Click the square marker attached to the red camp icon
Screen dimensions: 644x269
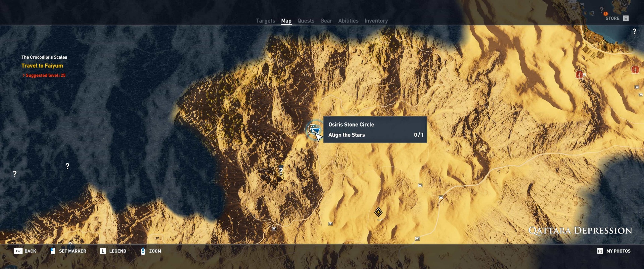(584, 75)
